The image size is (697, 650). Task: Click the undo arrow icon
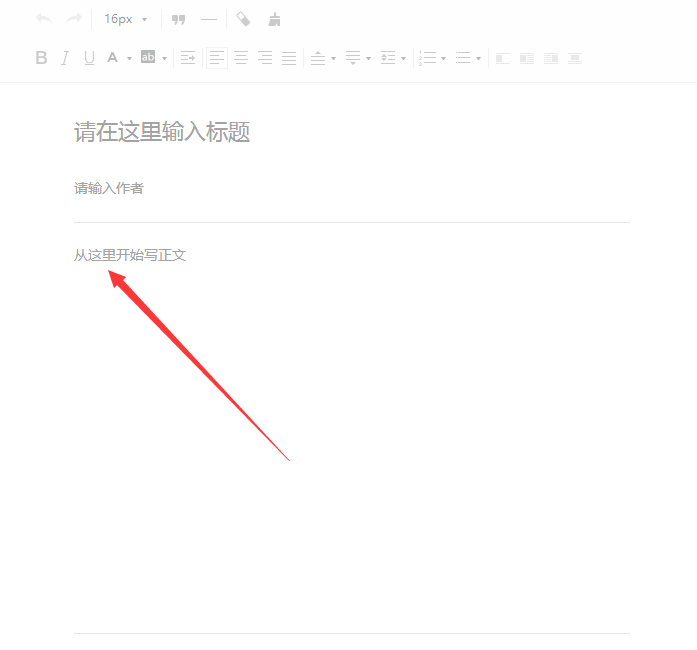point(43,19)
